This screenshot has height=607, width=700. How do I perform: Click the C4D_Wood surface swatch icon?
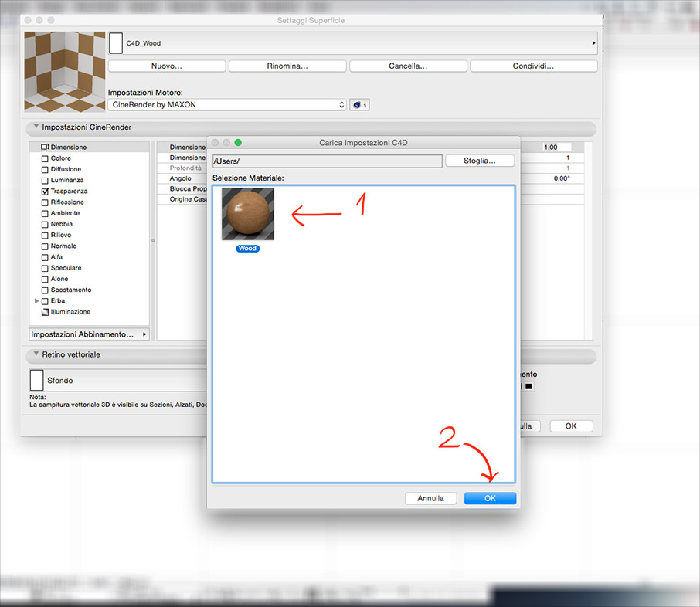click(x=116, y=43)
